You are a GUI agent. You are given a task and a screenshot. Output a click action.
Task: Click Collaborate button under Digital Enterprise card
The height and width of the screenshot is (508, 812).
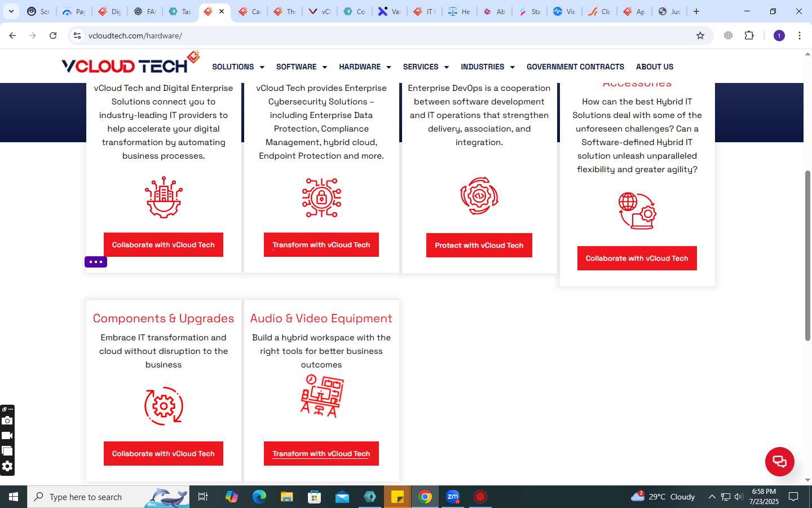(x=164, y=244)
